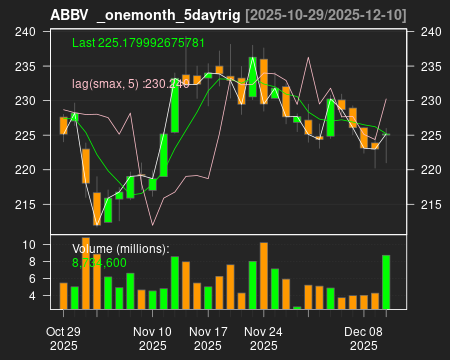The height and width of the screenshot is (360, 450).
Task: Click the 240 label on left price axis
Action: tap(25, 32)
